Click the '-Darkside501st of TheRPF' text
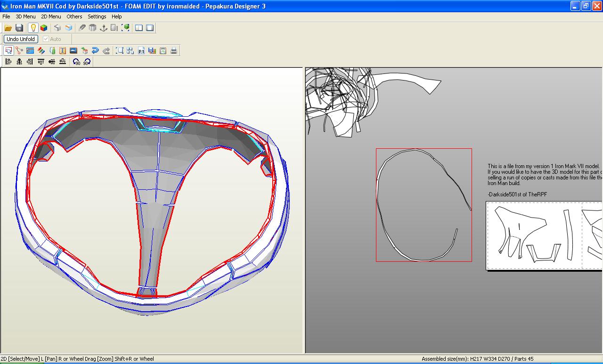The image size is (603, 364). coord(517,194)
